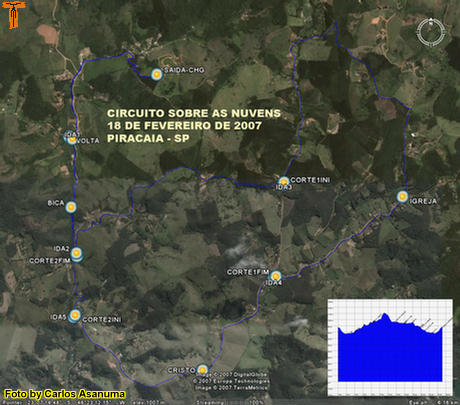This screenshot has width=460, height=405.
Task: Click the orange cyclist logo
Action: 13,14
